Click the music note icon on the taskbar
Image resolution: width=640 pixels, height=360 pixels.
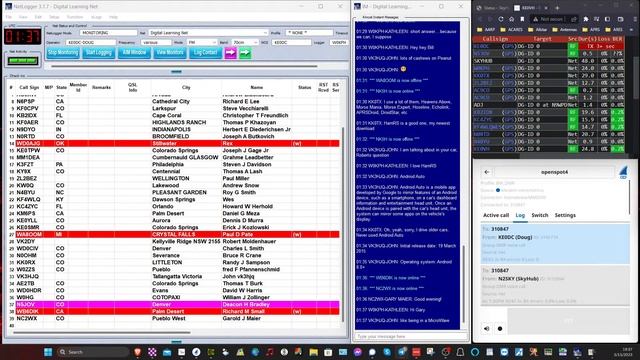pyautogui.click(x=269, y=352)
